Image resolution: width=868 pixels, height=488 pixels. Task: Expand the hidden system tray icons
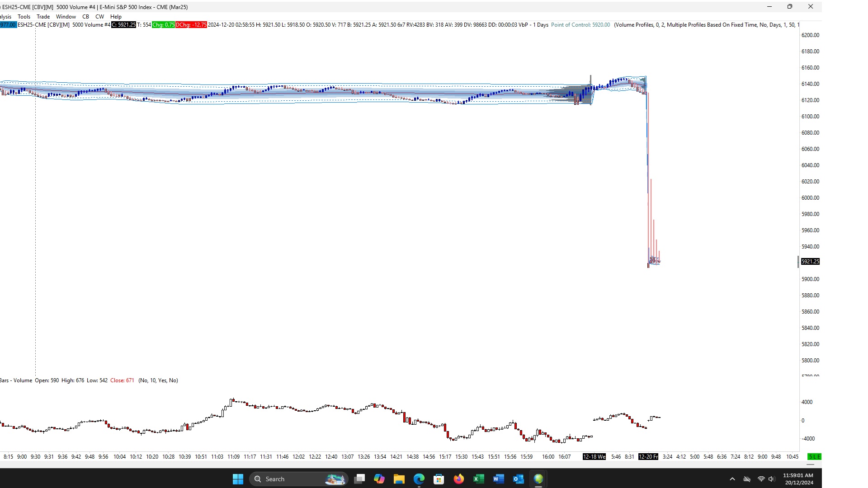click(x=732, y=479)
